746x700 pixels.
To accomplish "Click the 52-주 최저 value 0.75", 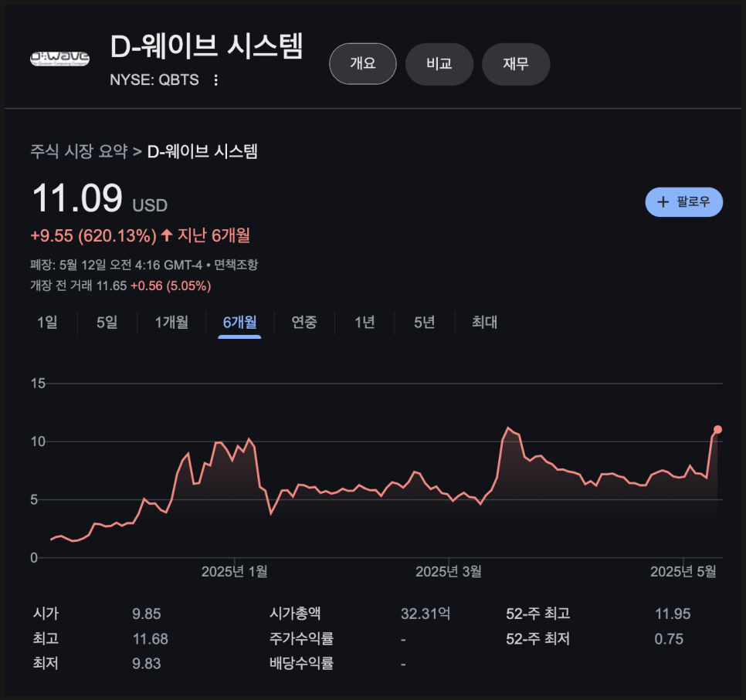I will click(669, 639).
